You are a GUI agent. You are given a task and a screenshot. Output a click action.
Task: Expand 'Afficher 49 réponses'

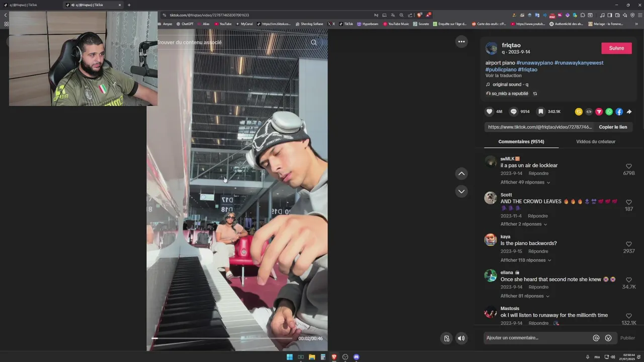tap(525, 183)
